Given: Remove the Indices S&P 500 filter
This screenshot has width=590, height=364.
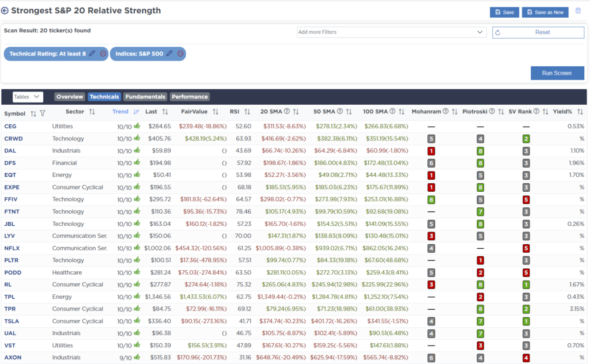Looking at the screenshot, I should 180,54.
